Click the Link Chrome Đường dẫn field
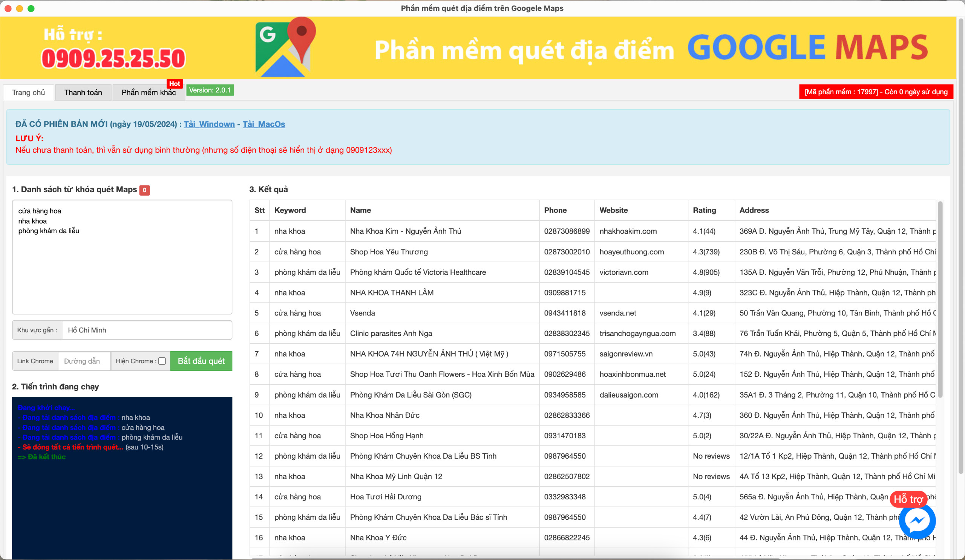 click(84, 361)
